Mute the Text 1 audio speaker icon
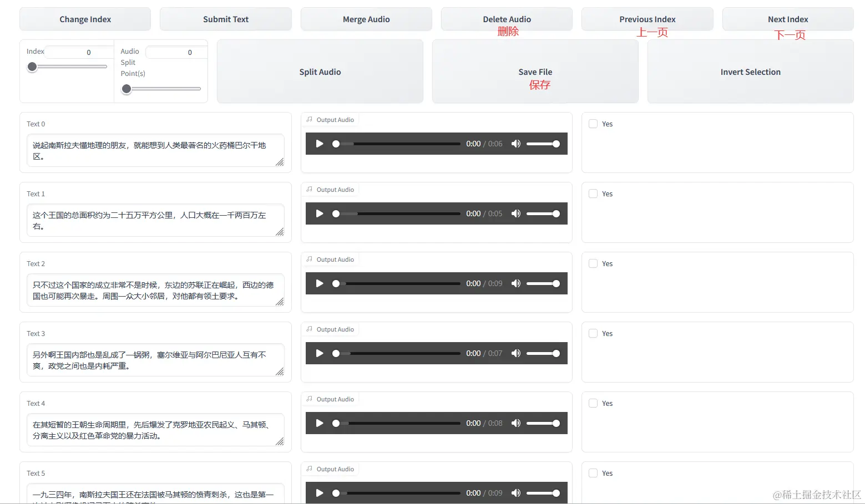Image resolution: width=865 pixels, height=504 pixels. [x=516, y=213]
